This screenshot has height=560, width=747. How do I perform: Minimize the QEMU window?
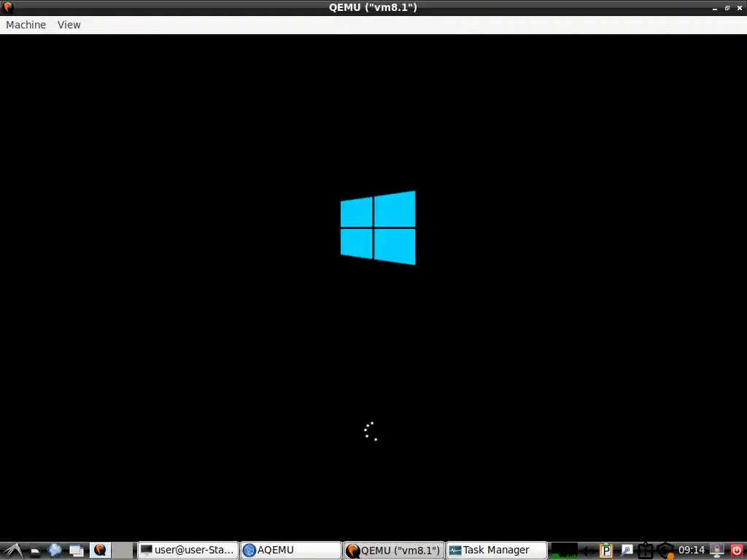click(715, 8)
